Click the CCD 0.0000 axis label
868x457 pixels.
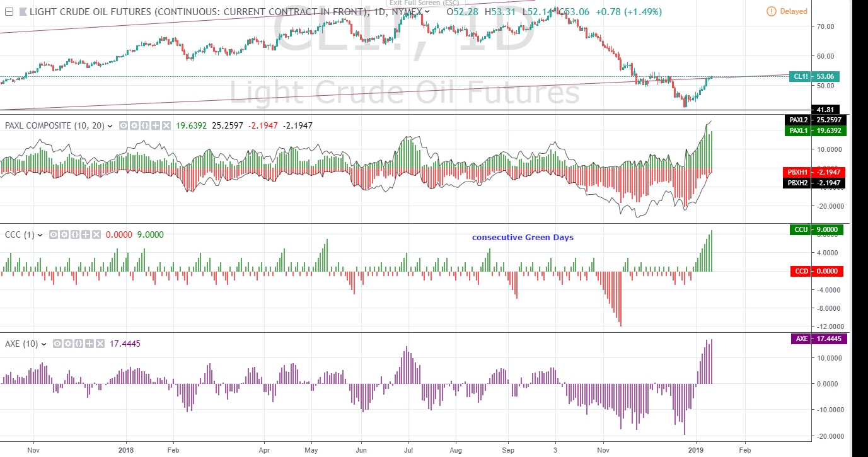coord(816,272)
